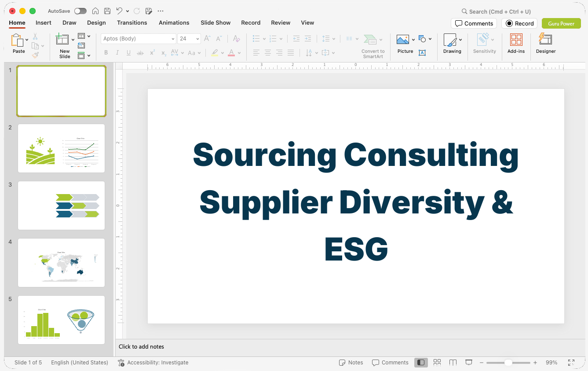
Task: Click the Guru Power button
Action: [x=561, y=23]
